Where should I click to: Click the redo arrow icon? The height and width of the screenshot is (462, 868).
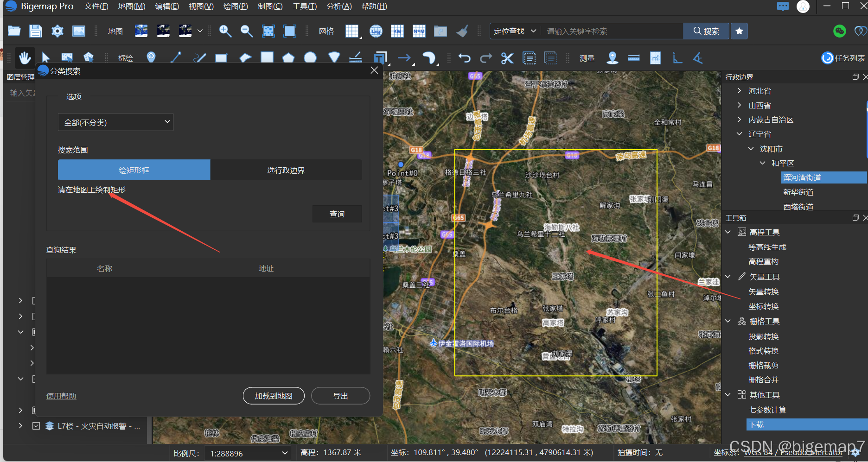(x=485, y=58)
